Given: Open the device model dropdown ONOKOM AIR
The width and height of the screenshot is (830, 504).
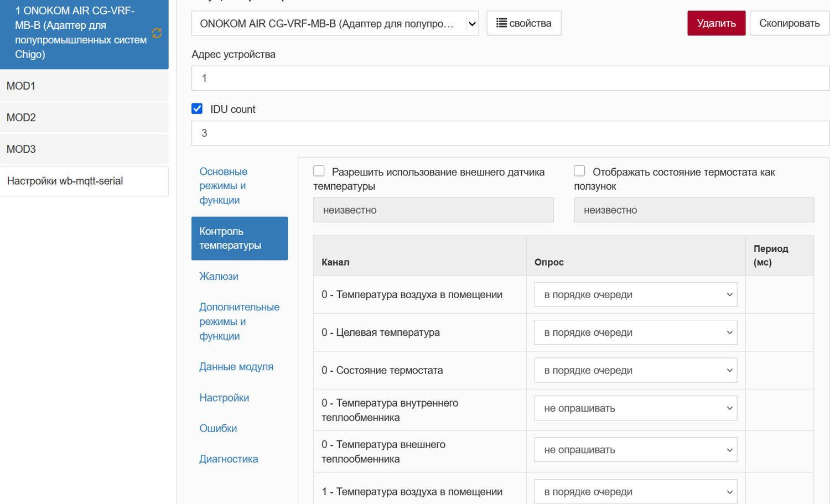Looking at the screenshot, I should 335,24.
